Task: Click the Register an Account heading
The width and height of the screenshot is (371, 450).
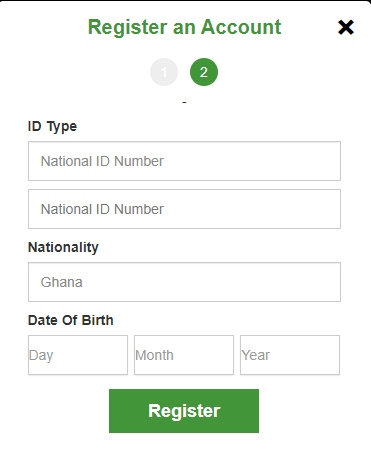Action: [184, 27]
